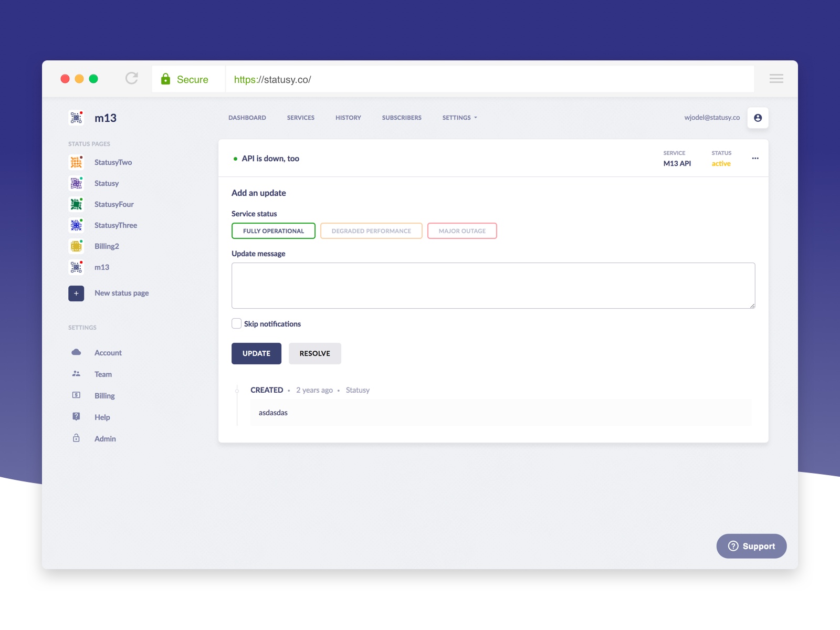The width and height of the screenshot is (840, 630).
Task: Open the Support chat button
Action: click(751, 546)
